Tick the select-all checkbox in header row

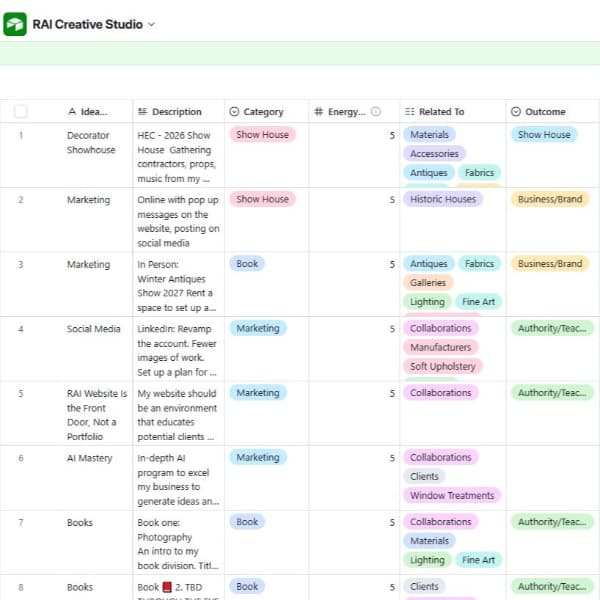[x=21, y=112]
